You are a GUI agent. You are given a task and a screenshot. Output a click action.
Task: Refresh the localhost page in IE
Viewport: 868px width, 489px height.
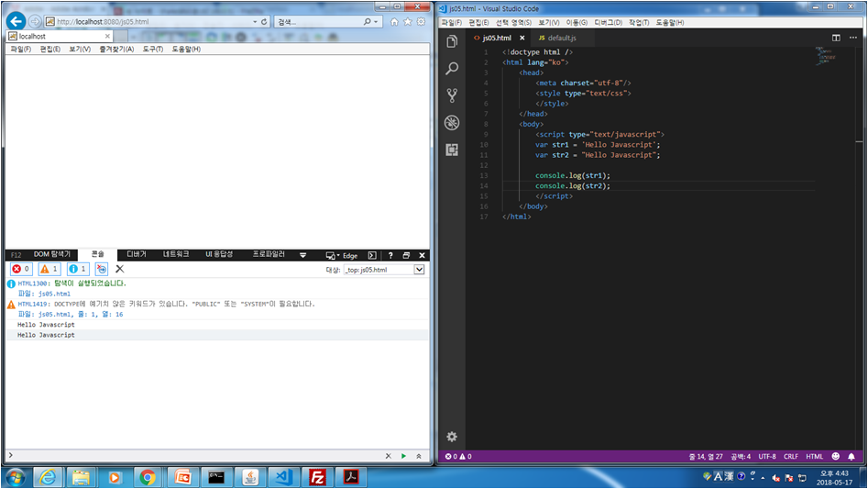coord(264,22)
